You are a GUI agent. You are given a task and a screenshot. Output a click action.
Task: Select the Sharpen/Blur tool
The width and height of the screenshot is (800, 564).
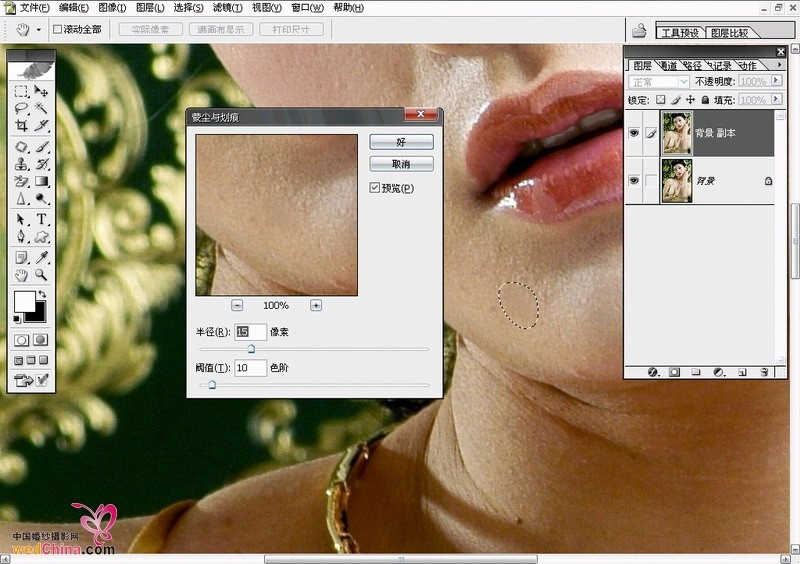(x=21, y=198)
